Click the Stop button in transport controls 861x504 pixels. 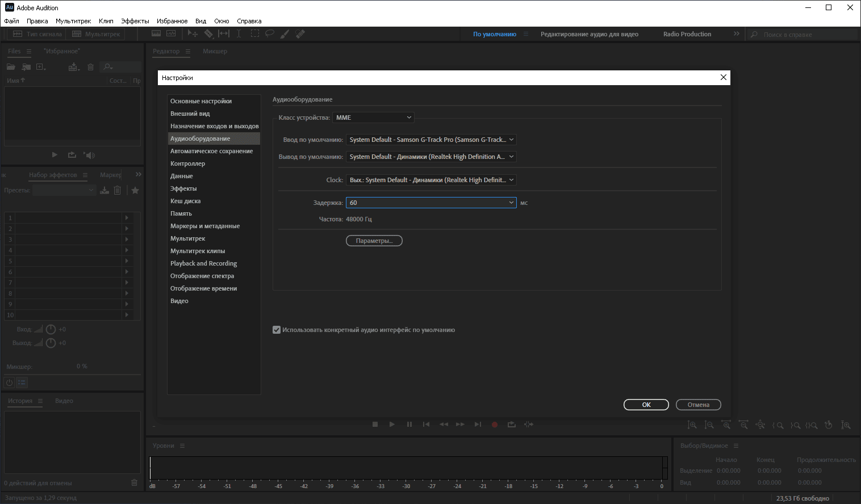coord(375,425)
